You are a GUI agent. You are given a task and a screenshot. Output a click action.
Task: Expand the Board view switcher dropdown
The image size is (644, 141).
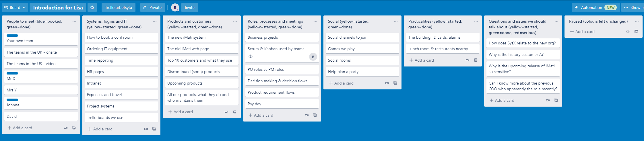pos(15,7)
